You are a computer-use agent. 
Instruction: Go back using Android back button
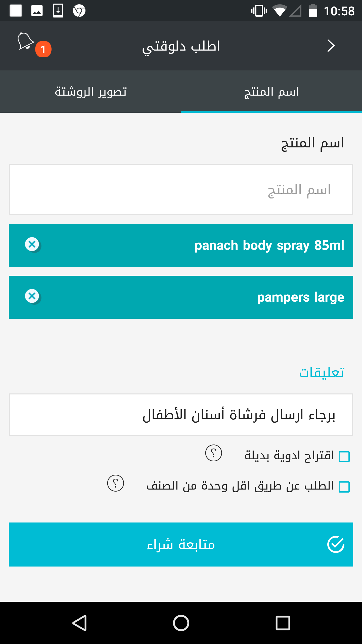click(80, 623)
